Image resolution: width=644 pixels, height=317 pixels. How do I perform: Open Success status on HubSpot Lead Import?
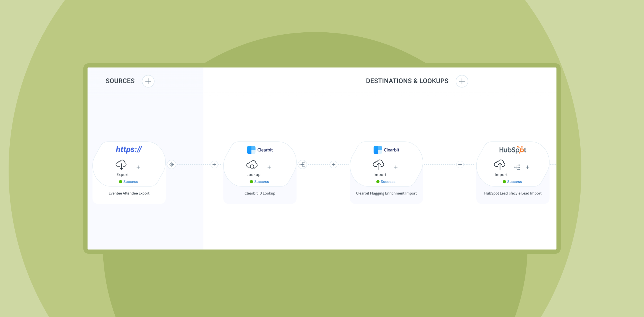pos(512,182)
